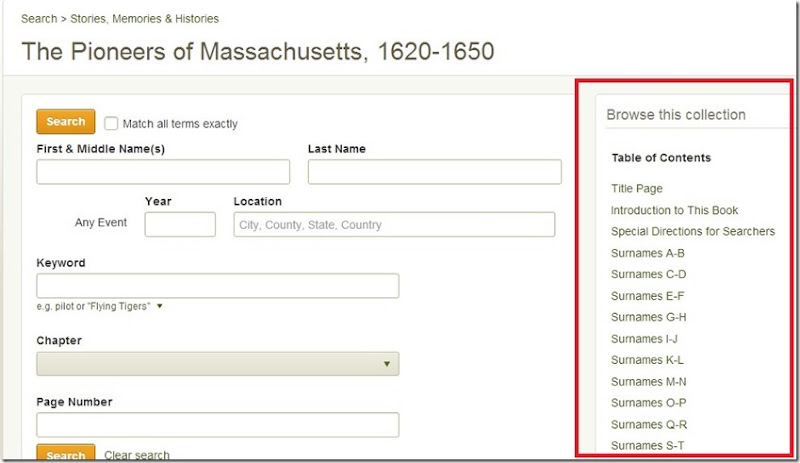Open the Chapter dropdown menu

pyautogui.click(x=217, y=363)
